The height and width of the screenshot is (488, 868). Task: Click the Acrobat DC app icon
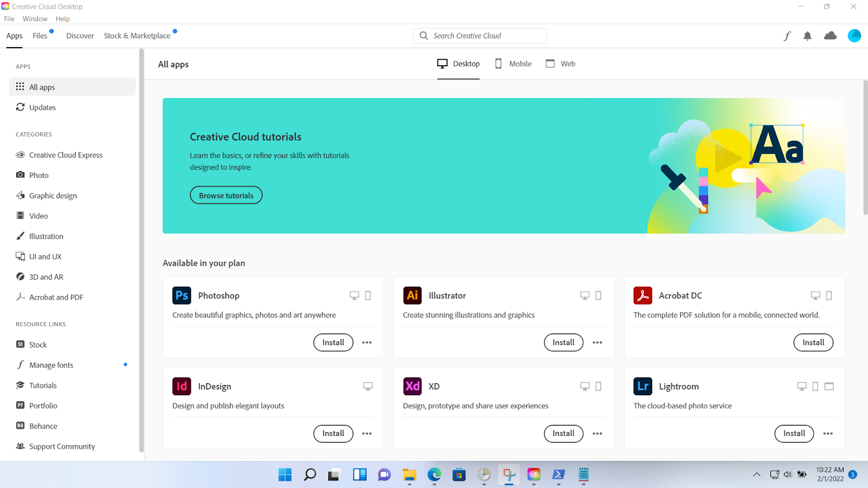(x=643, y=296)
